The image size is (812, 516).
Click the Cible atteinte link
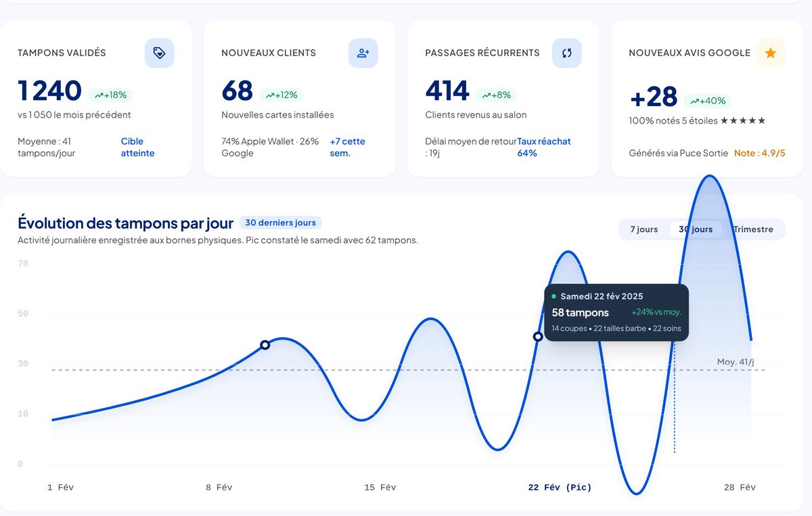tap(138, 147)
